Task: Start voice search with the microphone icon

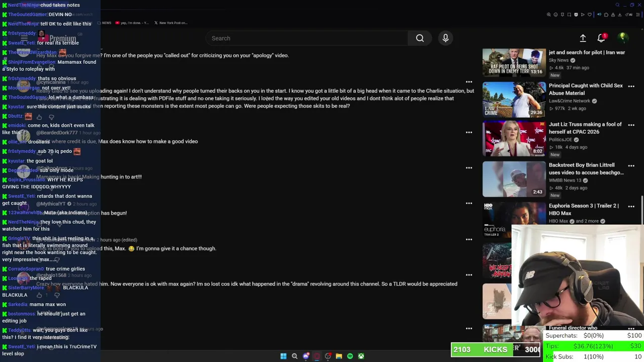Action: [445, 38]
